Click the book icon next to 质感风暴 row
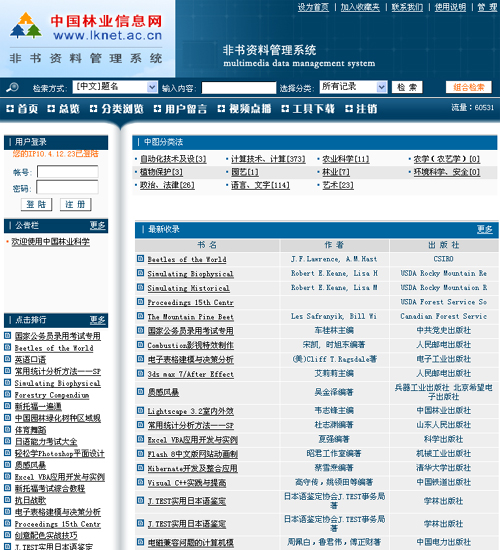Viewport: 500px width, 550px height. tap(140, 391)
